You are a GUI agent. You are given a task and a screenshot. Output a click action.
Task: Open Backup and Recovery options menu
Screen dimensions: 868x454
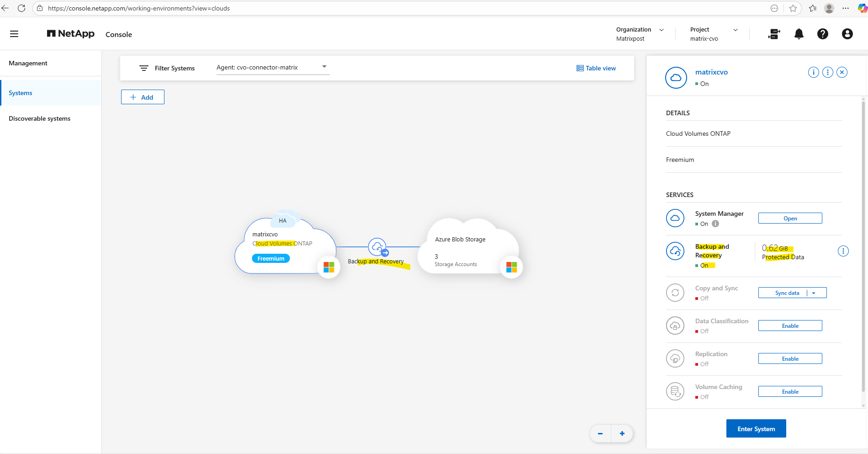tap(843, 251)
